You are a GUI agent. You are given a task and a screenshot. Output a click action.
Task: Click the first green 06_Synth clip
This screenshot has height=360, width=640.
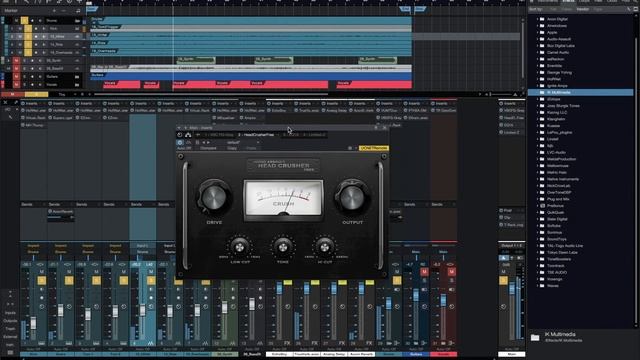pos(196,60)
